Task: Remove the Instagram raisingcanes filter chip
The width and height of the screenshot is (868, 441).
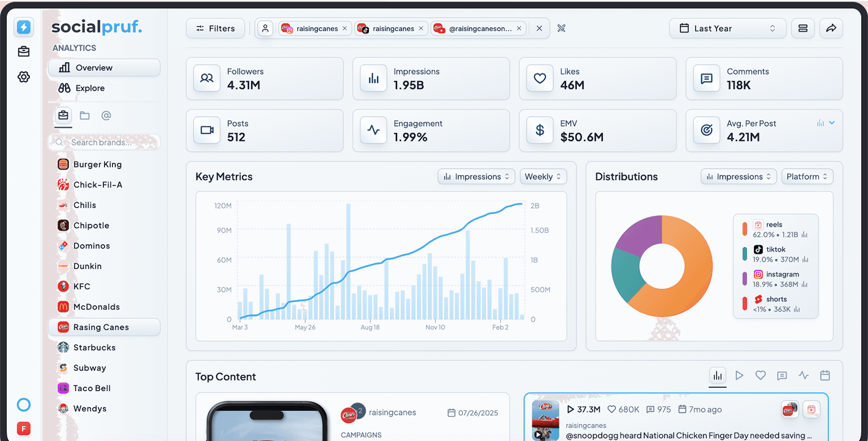Action: click(x=344, y=29)
